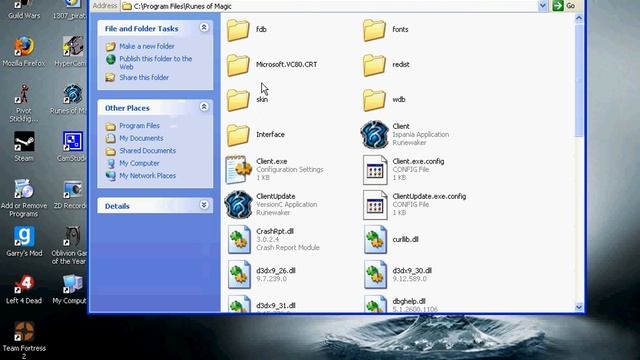Screen dimensions: 640x360
Task: Select Add or Remove Programs desktop icon
Action: click(24, 198)
